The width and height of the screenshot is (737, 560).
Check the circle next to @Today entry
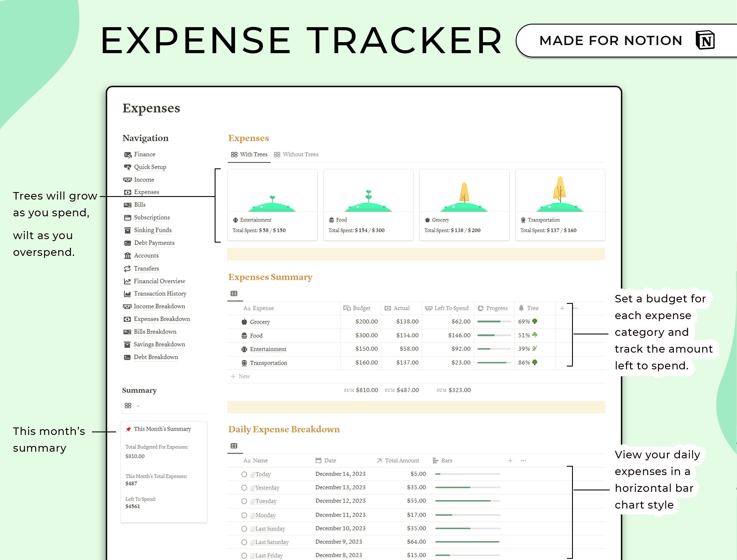244,474
